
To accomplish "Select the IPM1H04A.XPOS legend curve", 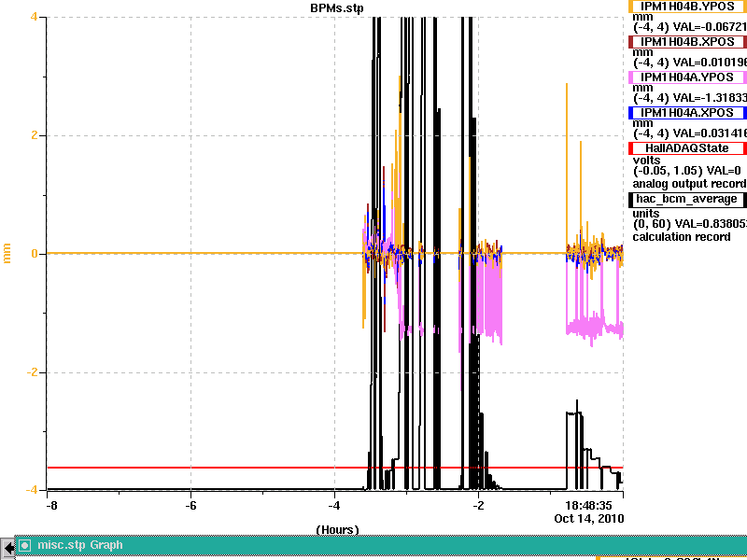I will click(687, 113).
